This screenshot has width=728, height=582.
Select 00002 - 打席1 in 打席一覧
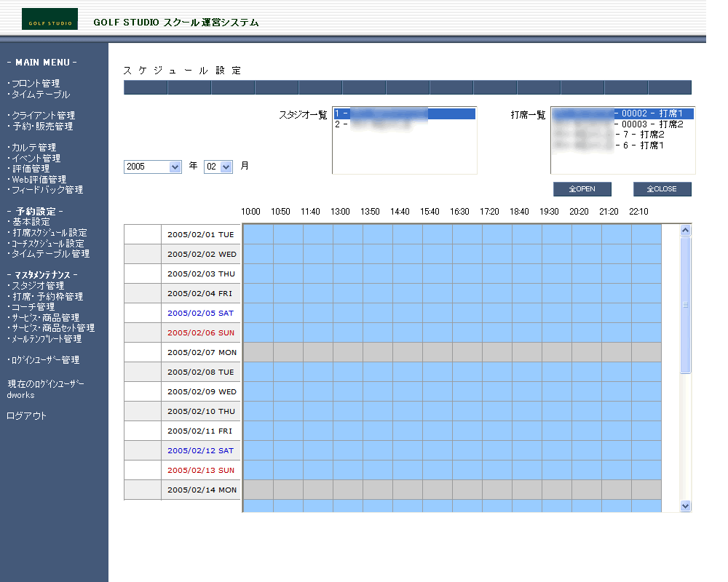click(x=622, y=113)
